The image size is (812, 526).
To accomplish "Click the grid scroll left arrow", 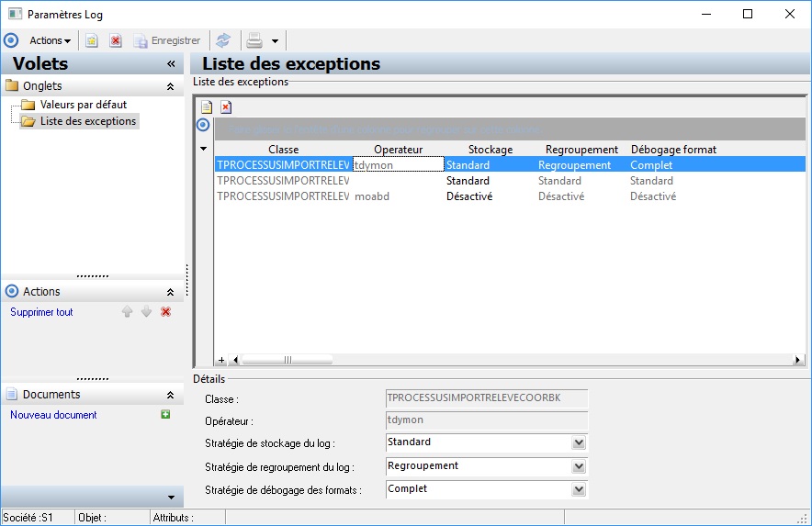I will pyautogui.click(x=236, y=360).
